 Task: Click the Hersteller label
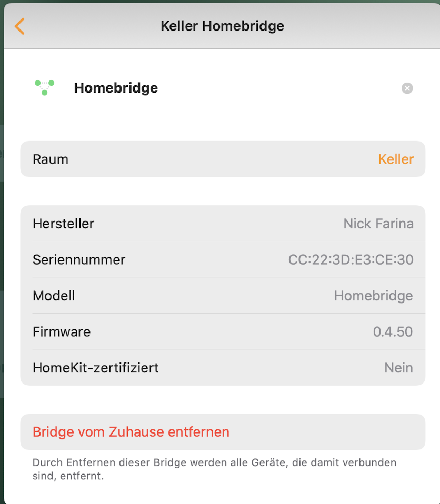(x=63, y=224)
